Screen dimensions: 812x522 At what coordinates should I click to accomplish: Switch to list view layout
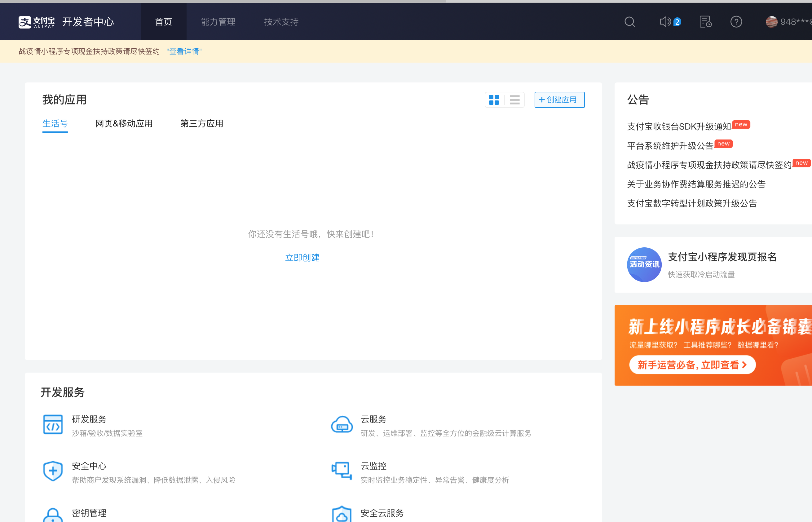pos(514,100)
